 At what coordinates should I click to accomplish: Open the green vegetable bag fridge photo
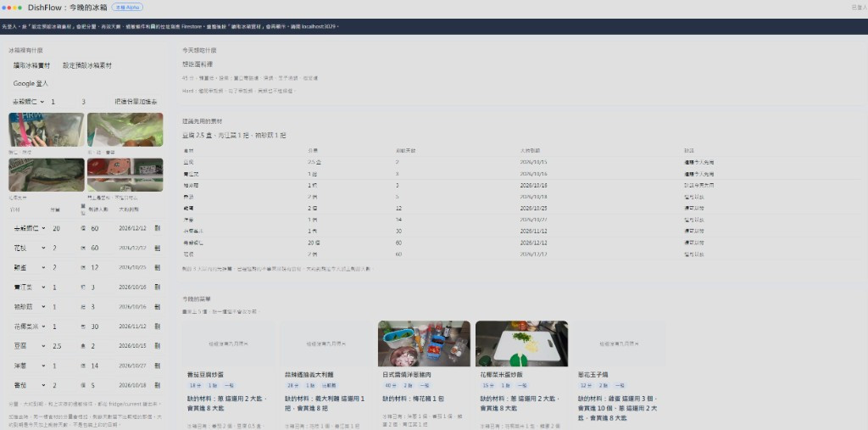(x=125, y=130)
